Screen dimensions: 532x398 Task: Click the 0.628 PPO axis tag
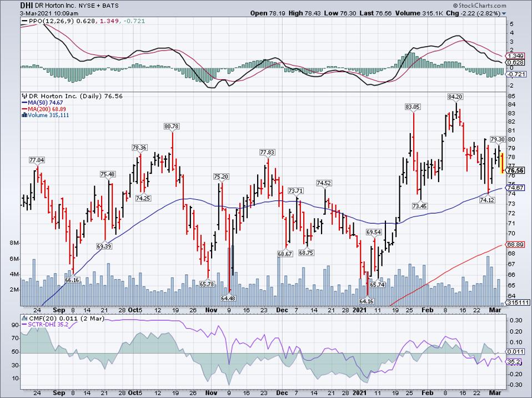(515, 63)
